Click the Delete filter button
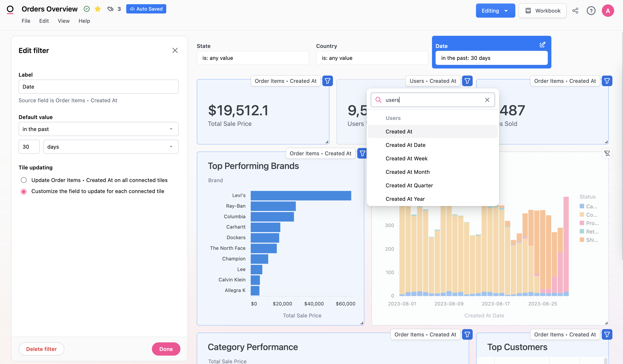 point(41,349)
